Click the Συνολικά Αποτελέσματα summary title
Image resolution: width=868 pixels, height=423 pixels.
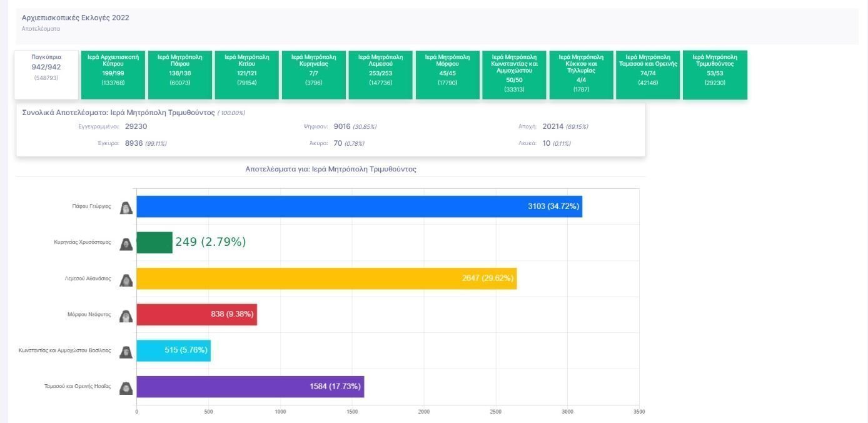[x=119, y=113]
